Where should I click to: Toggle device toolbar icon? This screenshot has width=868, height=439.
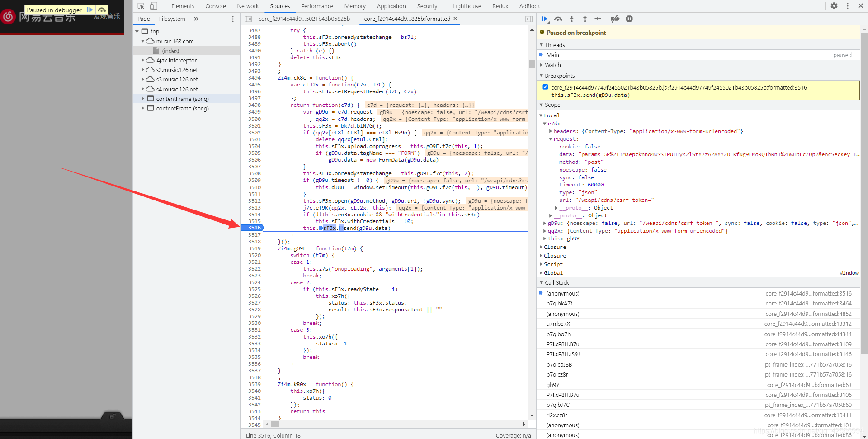tap(154, 6)
